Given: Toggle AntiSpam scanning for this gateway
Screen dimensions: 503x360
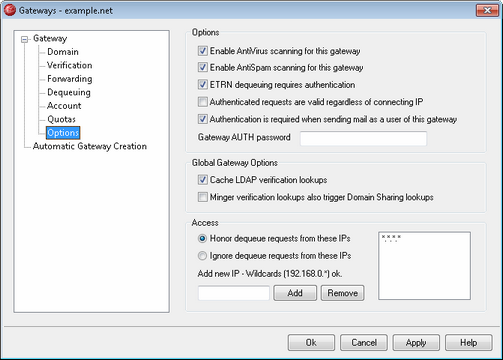Looking at the screenshot, I should coord(203,67).
